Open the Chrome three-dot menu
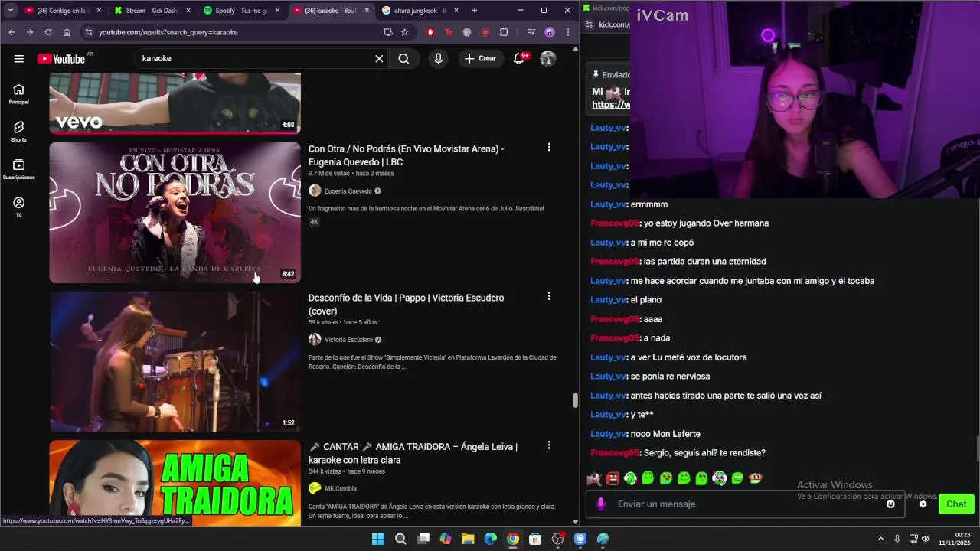980x551 pixels. coord(568,32)
